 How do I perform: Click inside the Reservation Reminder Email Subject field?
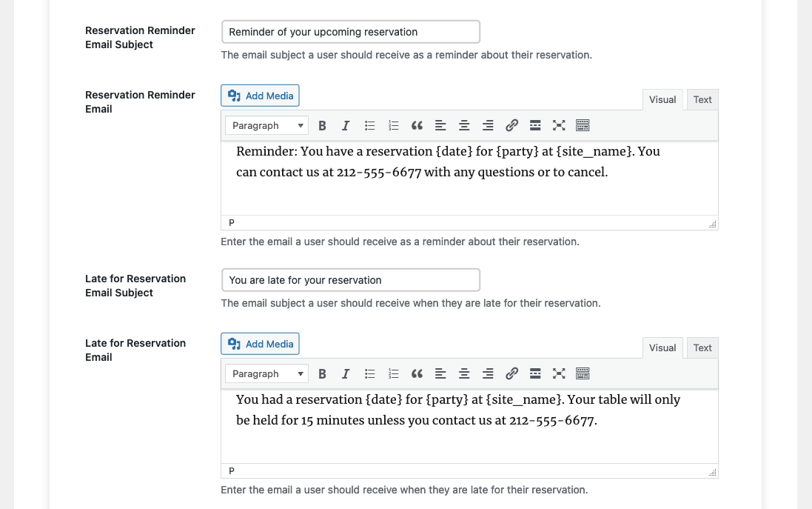click(350, 31)
